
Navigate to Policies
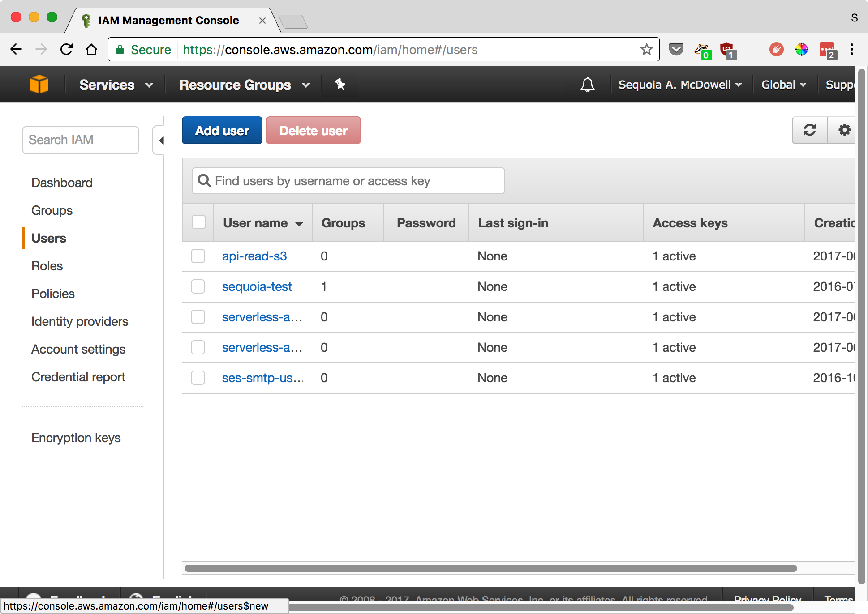point(53,294)
